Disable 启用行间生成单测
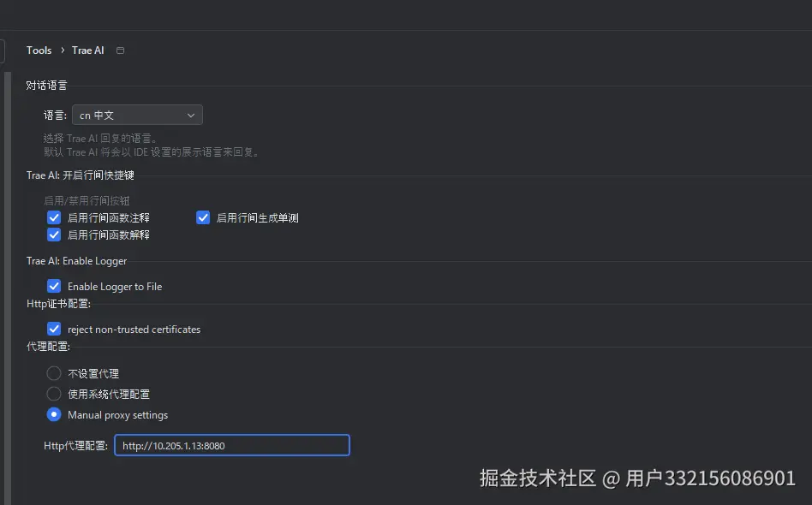Viewport: 812px width, 505px height. point(203,217)
